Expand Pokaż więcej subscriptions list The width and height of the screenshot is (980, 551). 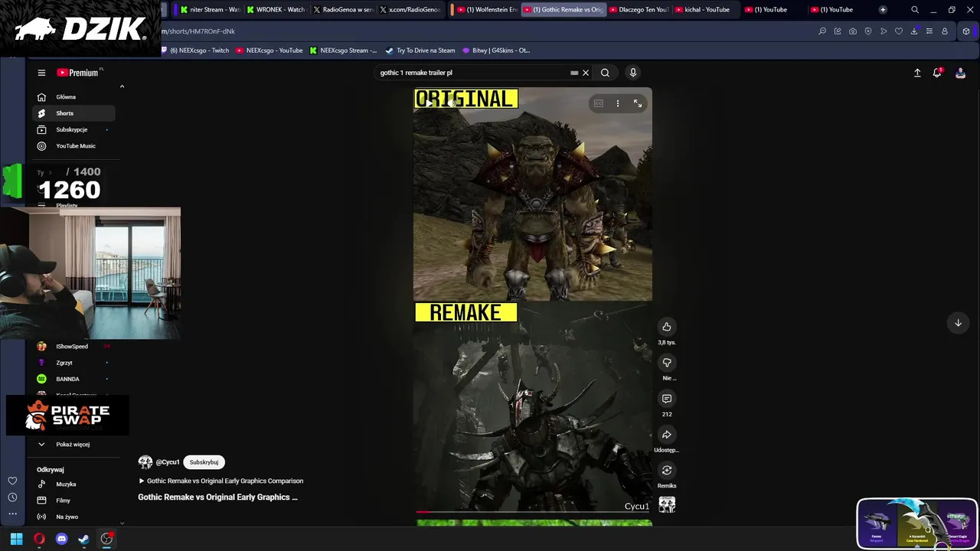pyautogui.click(x=73, y=444)
